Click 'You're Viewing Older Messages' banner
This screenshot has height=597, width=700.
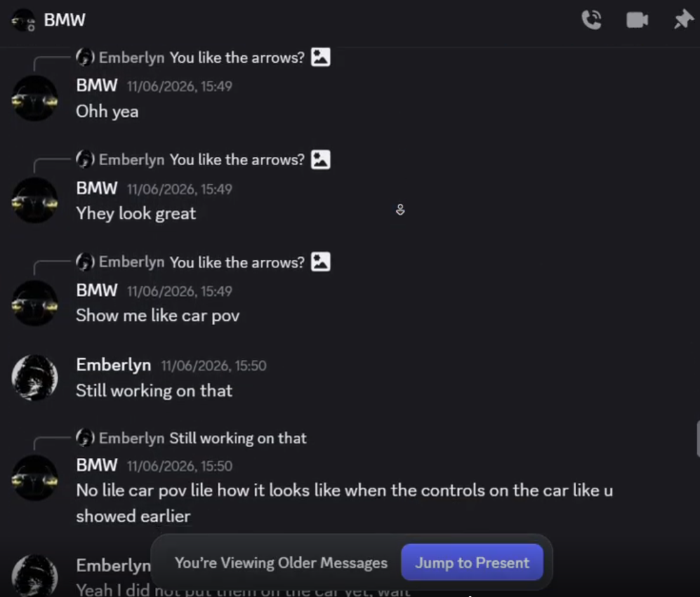(281, 563)
